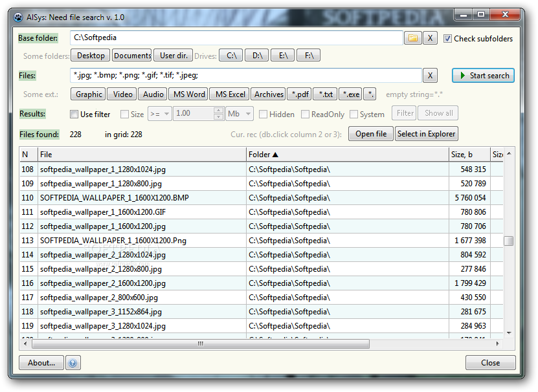Choose the *.txt extension preset
Image resolution: width=538 pixels, height=392 pixels.
coord(325,94)
